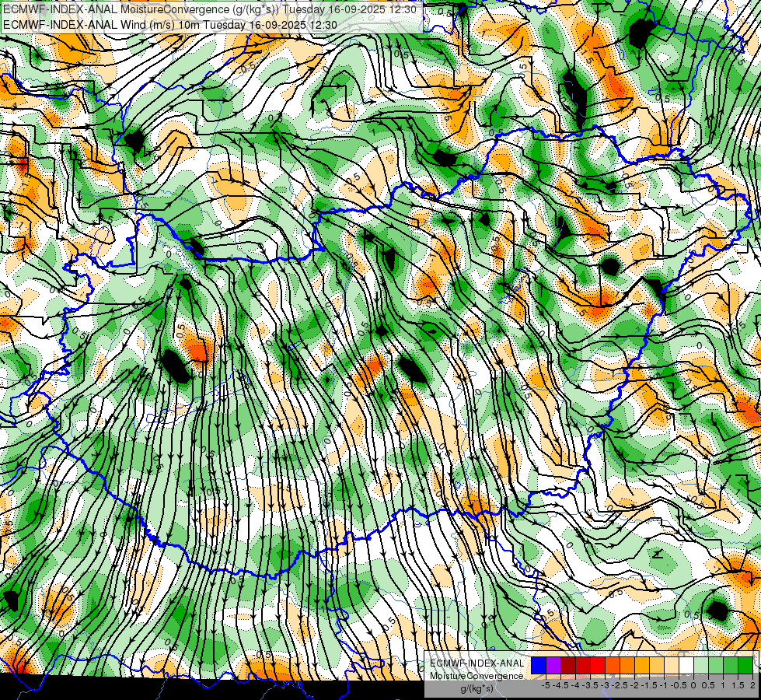Click the -3.5 tick label in legend
Screen dimensions: 761x700
click(590, 685)
